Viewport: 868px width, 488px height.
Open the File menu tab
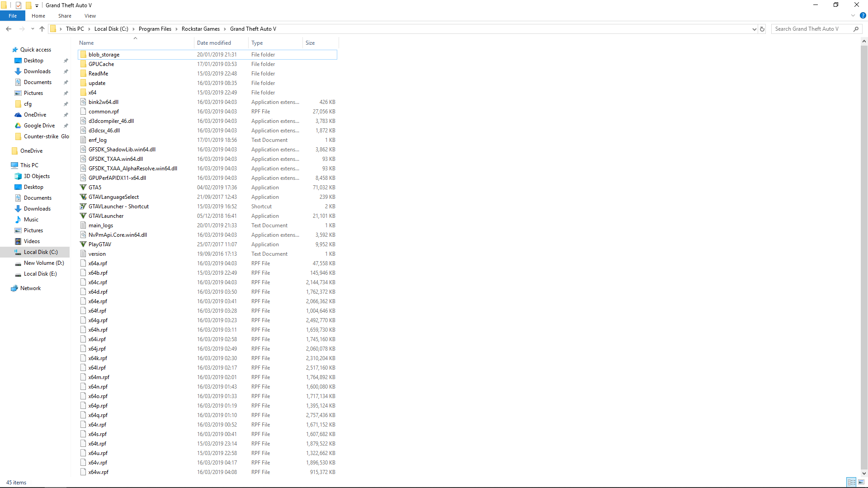click(x=13, y=16)
